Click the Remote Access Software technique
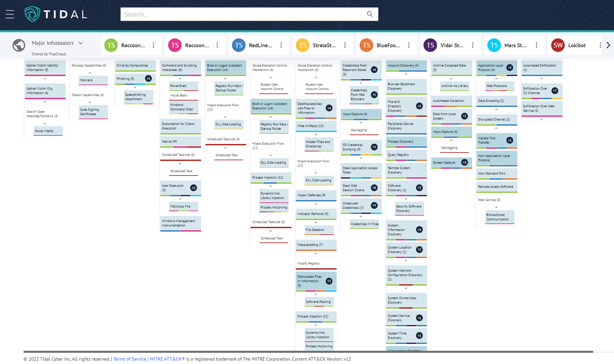The height and width of the screenshot is (364, 614). click(496, 187)
